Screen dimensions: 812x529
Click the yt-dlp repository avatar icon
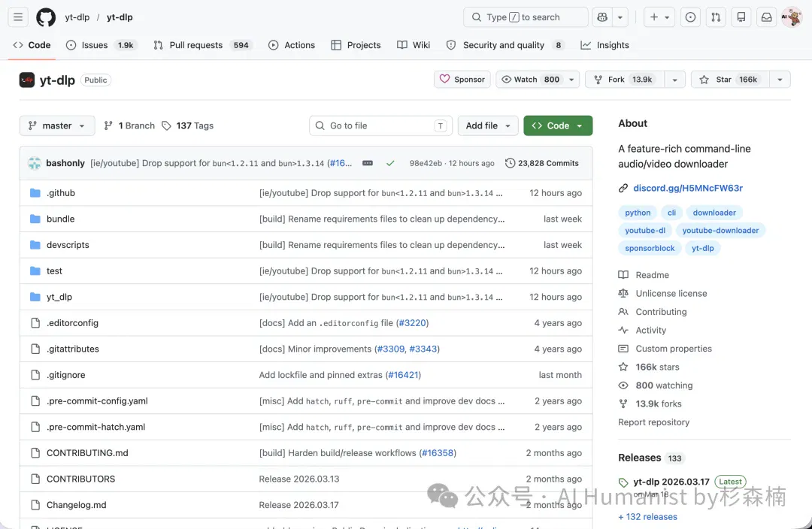[x=27, y=80]
